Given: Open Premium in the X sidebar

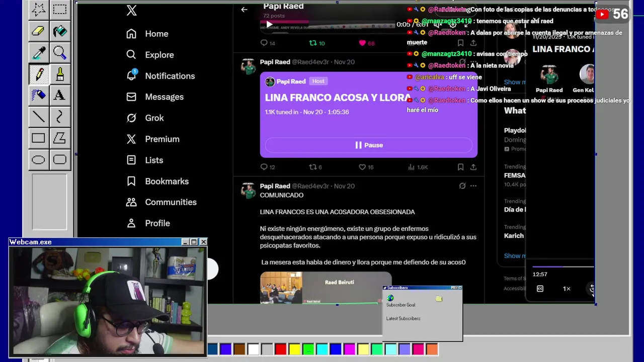Looking at the screenshot, I should coord(152,139).
